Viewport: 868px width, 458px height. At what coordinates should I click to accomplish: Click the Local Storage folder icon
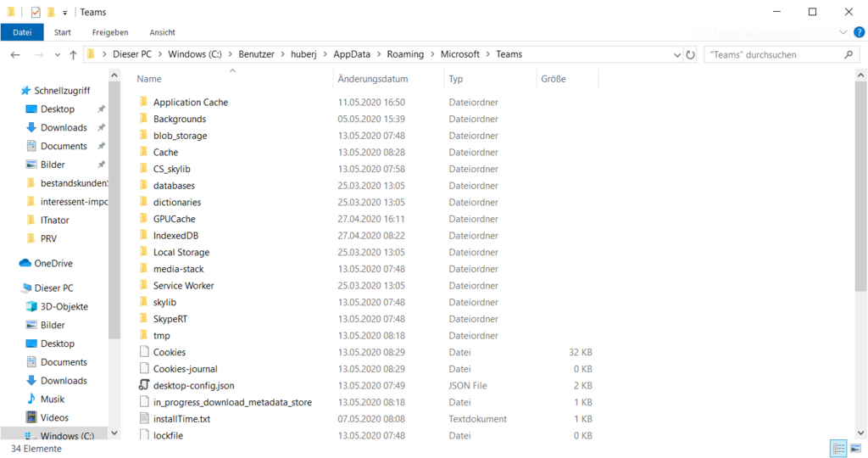point(143,251)
